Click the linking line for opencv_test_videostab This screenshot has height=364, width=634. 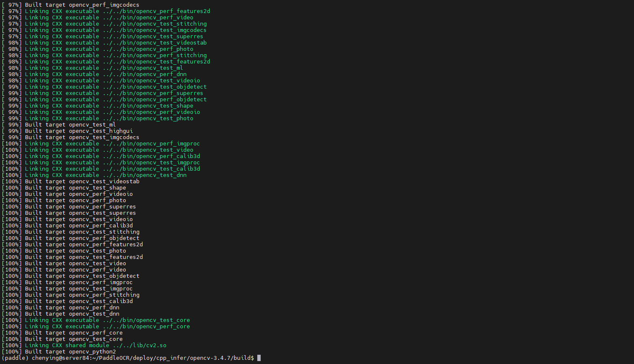tap(104, 43)
